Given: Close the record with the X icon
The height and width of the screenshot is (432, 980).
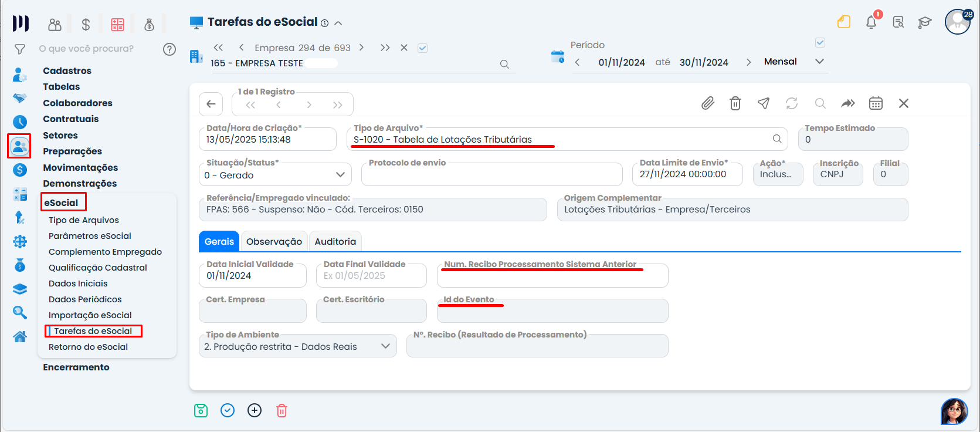Looking at the screenshot, I should click(904, 103).
